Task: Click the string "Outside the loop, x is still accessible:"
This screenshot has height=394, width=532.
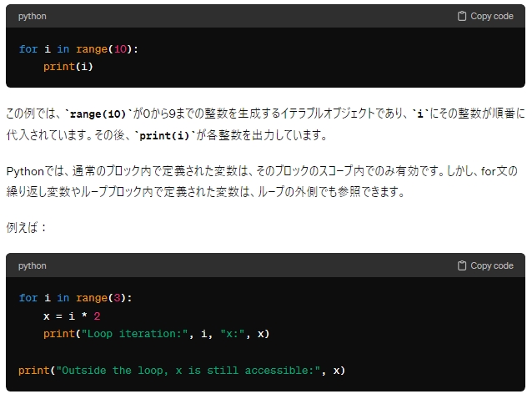Action: pyautogui.click(x=188, y=371)
